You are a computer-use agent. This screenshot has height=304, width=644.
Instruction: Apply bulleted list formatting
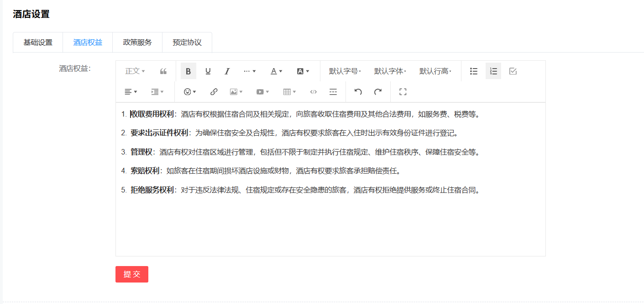474,71
